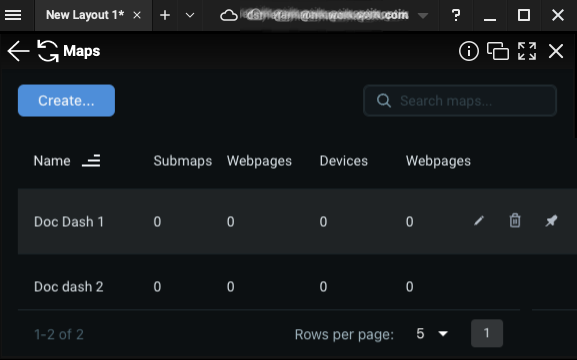Close the Maps panel
Screen dimensions: 577x360
pos(556,51)
